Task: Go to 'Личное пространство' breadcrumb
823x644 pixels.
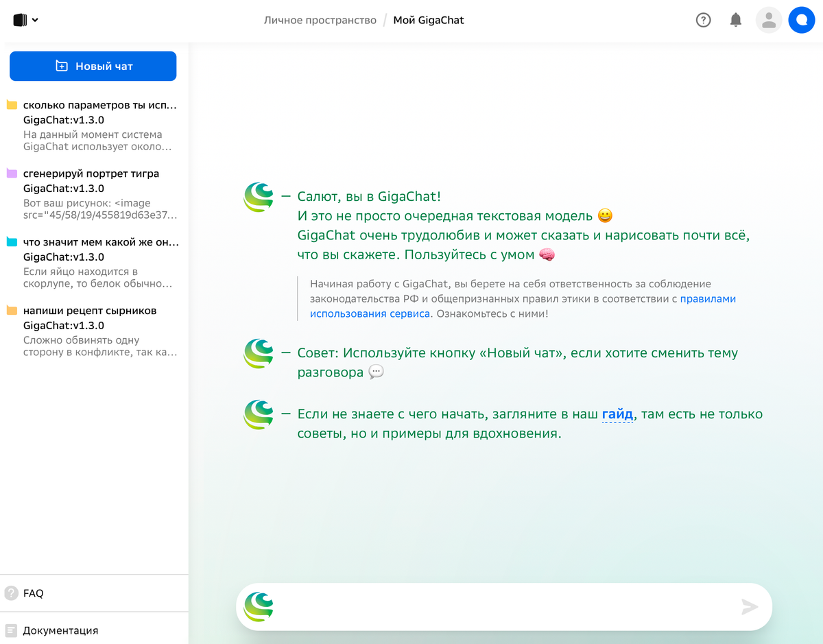Action: [x=320, y=20]
